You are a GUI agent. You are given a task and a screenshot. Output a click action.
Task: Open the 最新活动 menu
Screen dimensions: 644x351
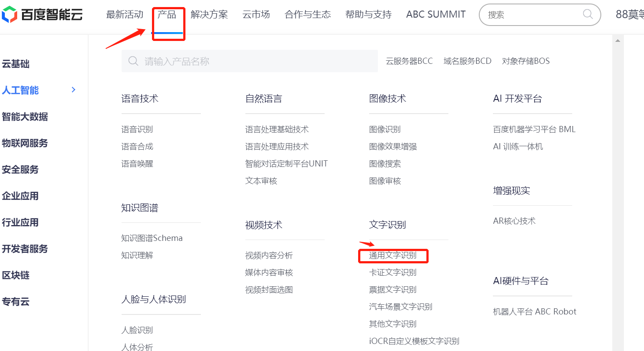pyautogui.click(x=125, y=15)
